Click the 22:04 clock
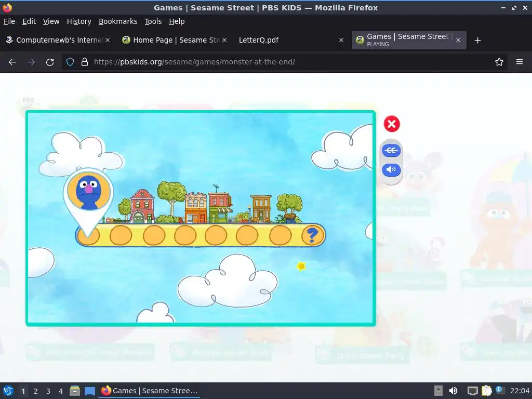Image resolution: width=532 pixels, height=399 pixels. (x=520, y=391)
